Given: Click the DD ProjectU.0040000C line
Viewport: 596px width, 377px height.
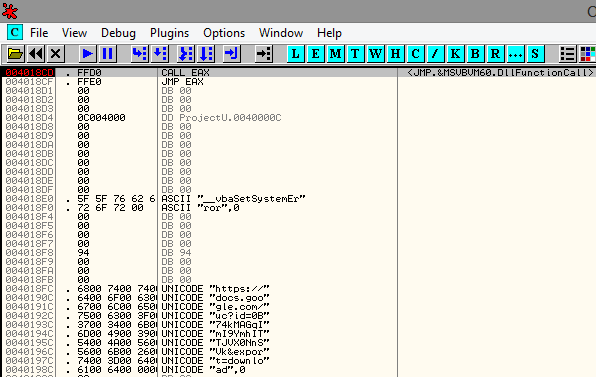Looking at the screenshot, I should click(221, 117).
